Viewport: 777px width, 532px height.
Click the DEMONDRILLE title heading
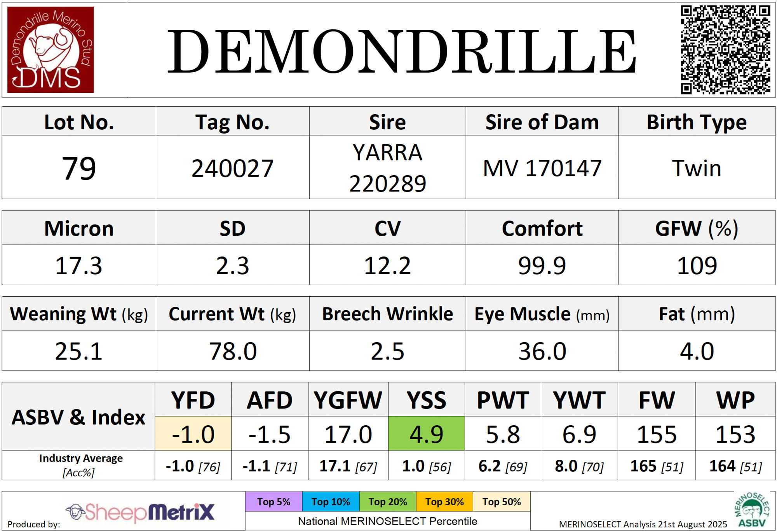pyautogui.click(x=401, y=51)
